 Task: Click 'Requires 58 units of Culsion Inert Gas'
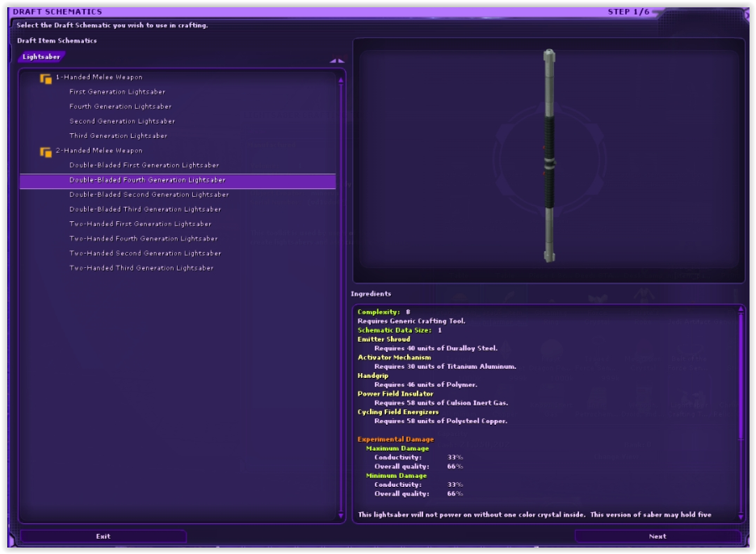pos(441,403)
